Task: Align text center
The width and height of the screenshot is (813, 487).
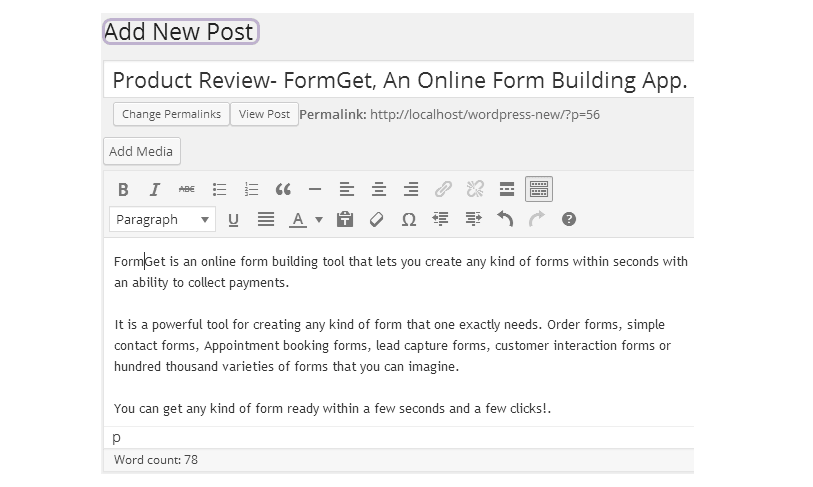Action: (379, 189)
